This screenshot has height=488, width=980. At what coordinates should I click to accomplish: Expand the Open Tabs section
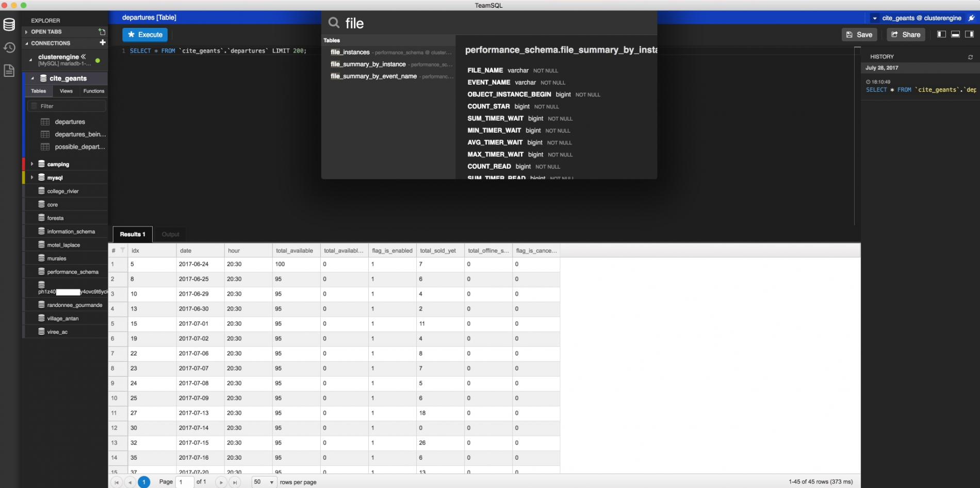(x=26, y=31)
